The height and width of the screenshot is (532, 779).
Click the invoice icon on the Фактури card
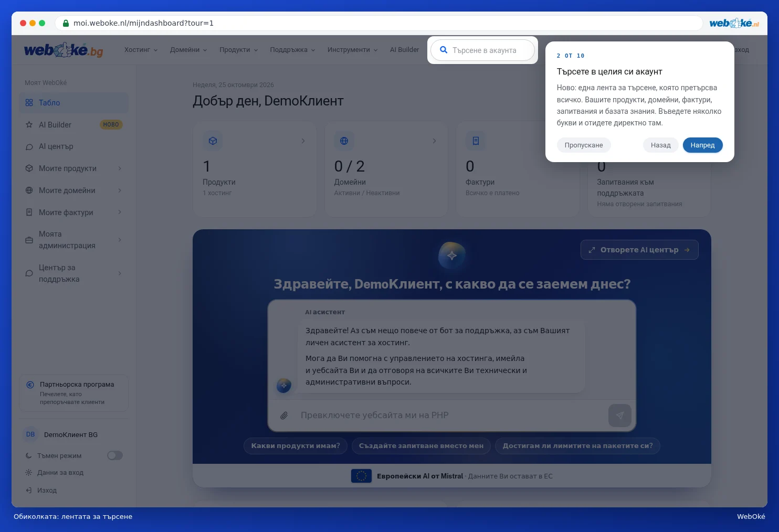click(x=476, y=141)
